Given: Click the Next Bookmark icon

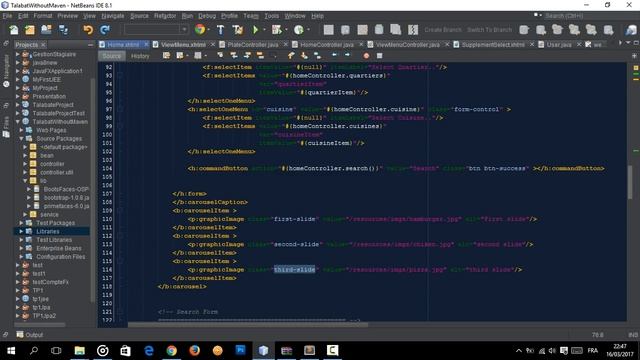Looking at the screenshot, I should (x=304, y=56).
